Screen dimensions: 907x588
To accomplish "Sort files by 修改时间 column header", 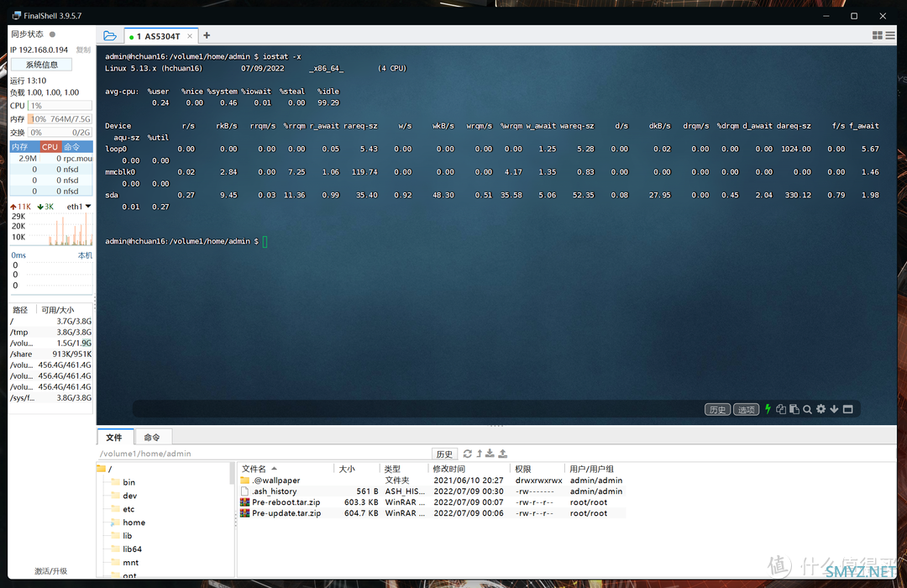I will (469, 469).
